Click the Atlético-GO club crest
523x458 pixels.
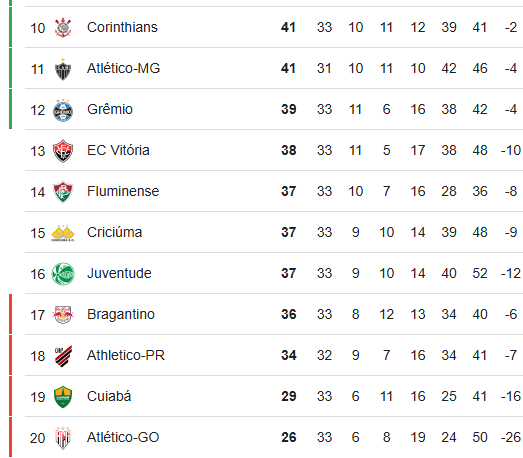point(63,438)
